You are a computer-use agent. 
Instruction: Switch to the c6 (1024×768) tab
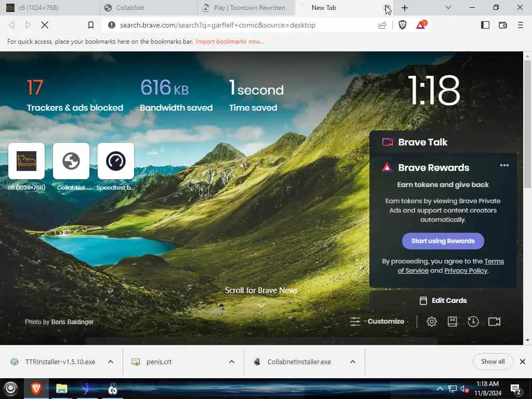pyautogui.click(x=50, y=8)
